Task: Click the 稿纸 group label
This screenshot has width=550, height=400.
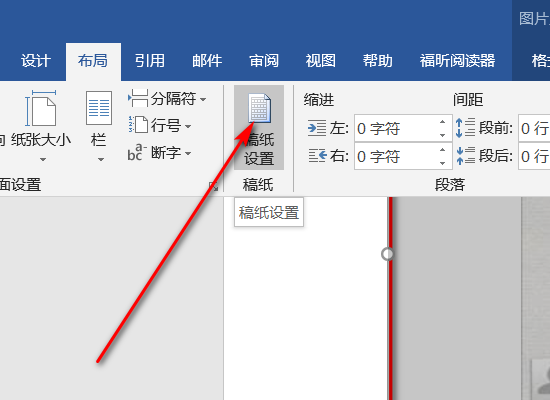Action: 258,185
